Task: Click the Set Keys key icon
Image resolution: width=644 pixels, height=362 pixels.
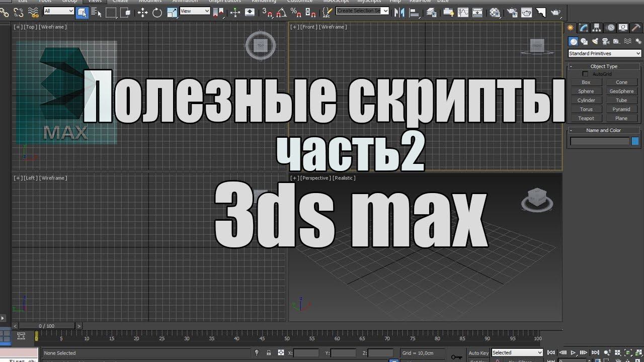Action: (x=456, y=356)
